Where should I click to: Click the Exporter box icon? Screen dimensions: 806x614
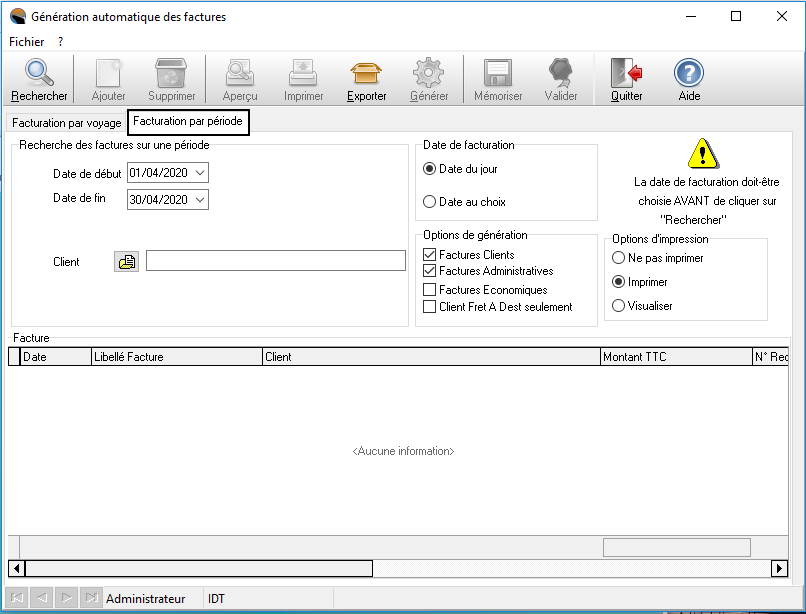pyautogui.click(x=366, y=74)
